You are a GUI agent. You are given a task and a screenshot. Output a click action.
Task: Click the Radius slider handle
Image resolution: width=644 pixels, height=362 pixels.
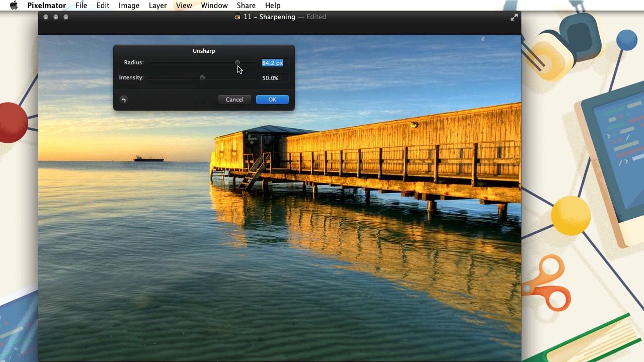click(x=237, y=63)
